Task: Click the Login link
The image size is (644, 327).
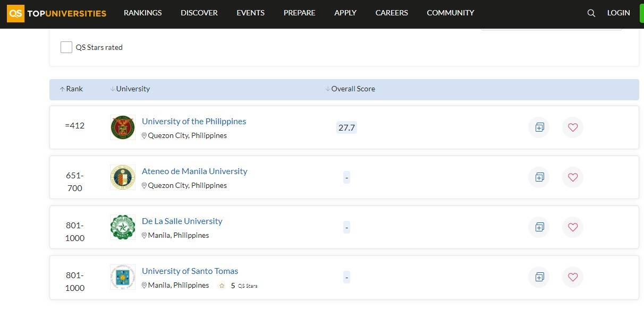Action: 618,13
